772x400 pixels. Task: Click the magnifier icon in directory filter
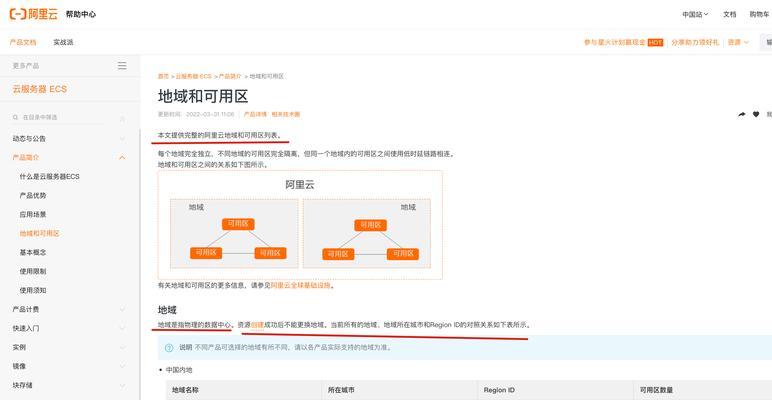point(16,117)
